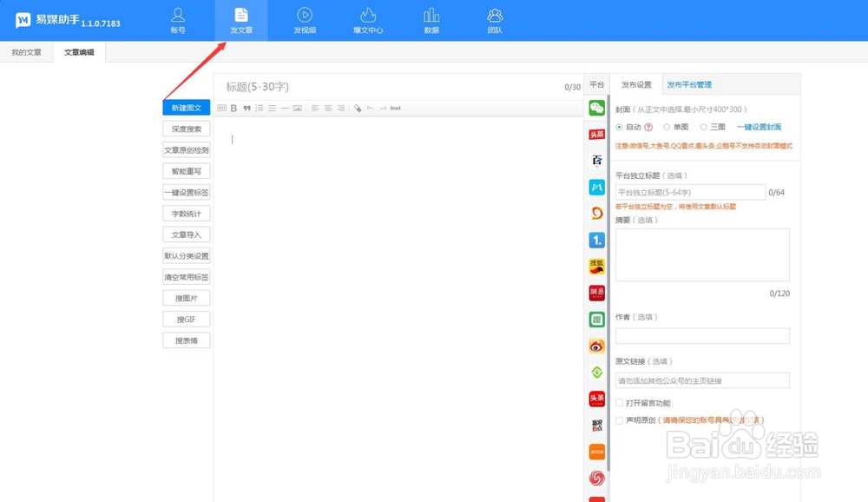Switch the editor to html mode
This screenshot has height=502, width=868.
396,108
